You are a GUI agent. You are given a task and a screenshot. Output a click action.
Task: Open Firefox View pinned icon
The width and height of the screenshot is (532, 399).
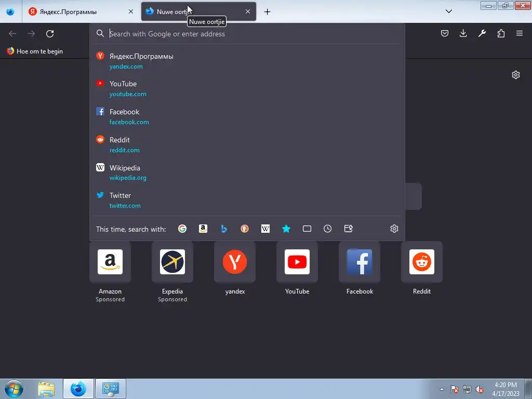[x=10, y=11]
